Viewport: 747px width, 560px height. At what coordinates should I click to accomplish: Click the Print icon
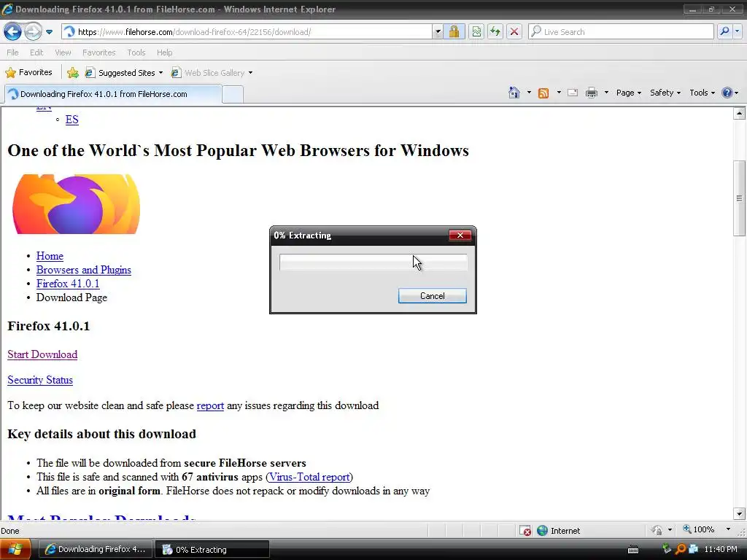591,93
